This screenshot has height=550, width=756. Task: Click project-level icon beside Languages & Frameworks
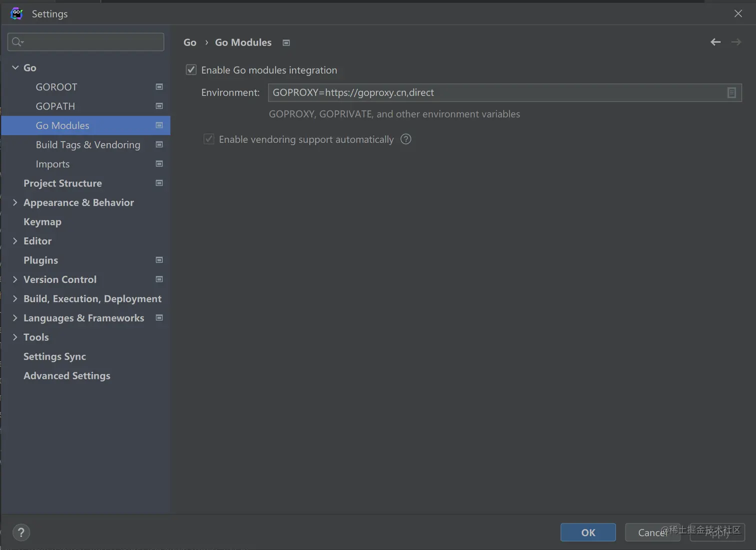(159, 317)
